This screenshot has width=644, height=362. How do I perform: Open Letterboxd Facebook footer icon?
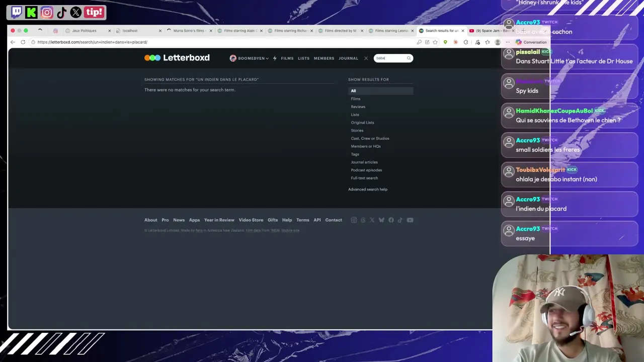[391, 220]
